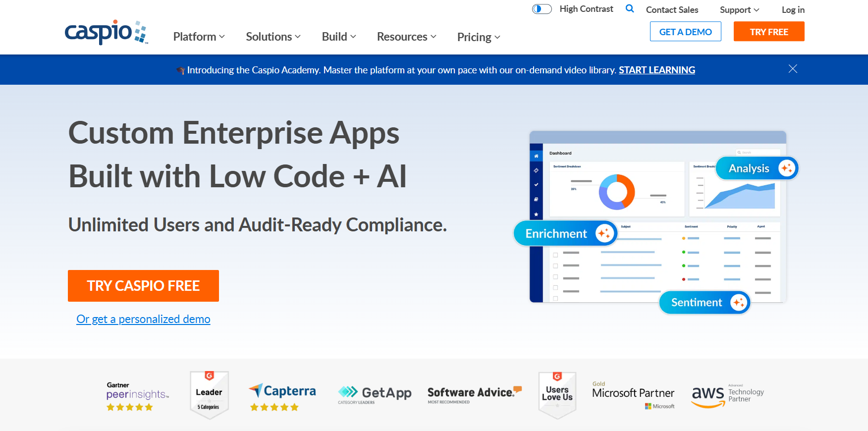Click the Sentiment AI badge
The image size is (868, 431).
[x=705, y=302]
